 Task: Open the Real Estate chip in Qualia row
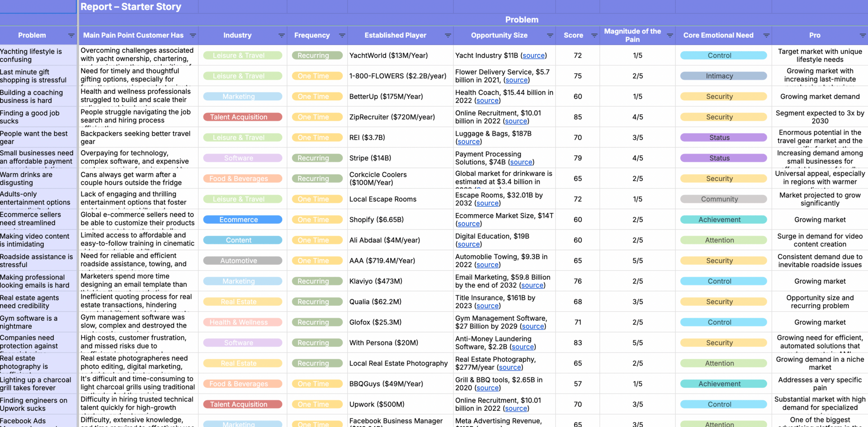pyautogui.click(x=242, y=302)
